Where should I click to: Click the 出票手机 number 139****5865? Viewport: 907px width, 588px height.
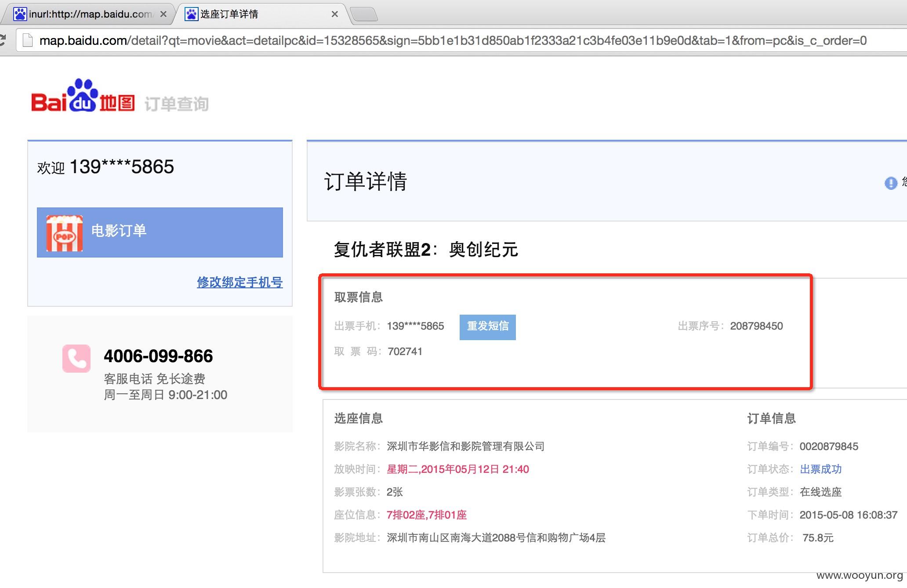415,326
